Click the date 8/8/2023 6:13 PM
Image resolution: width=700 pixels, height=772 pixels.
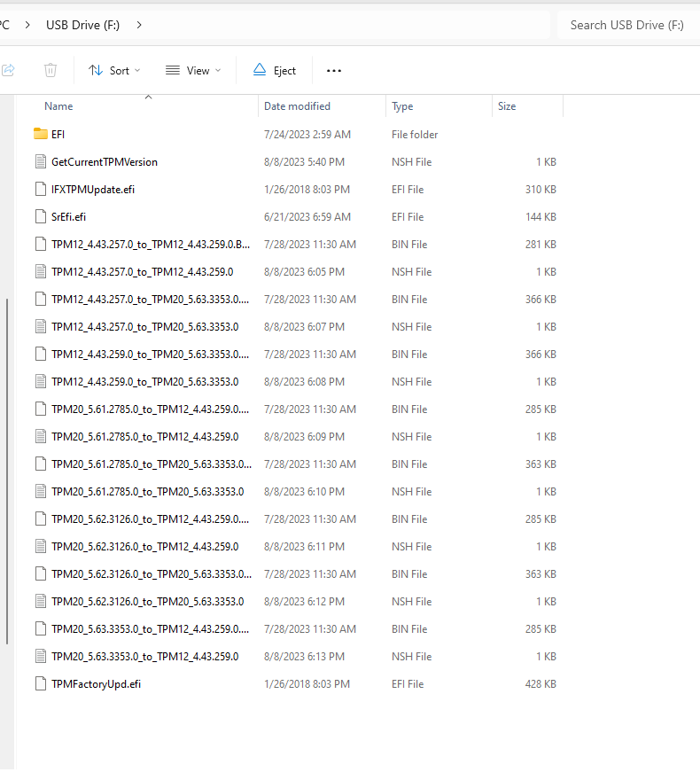304,656
